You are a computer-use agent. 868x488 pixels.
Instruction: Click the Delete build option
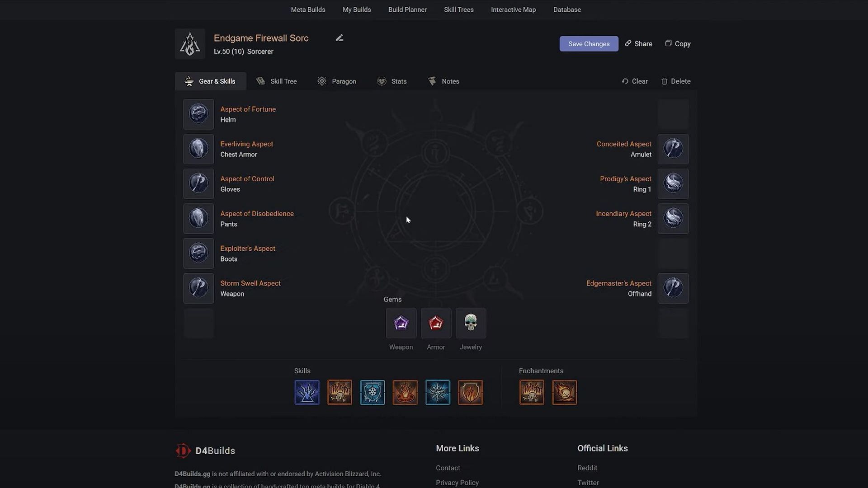click(676, 80)
